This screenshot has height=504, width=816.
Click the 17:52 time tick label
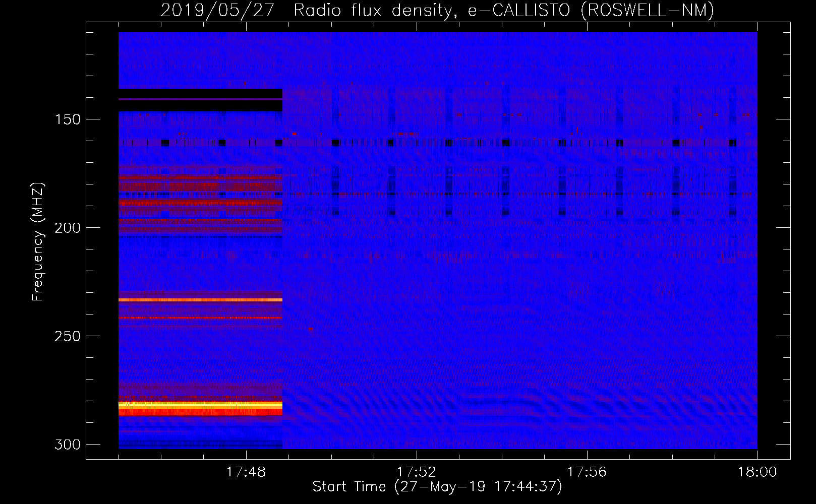[417, 472]
